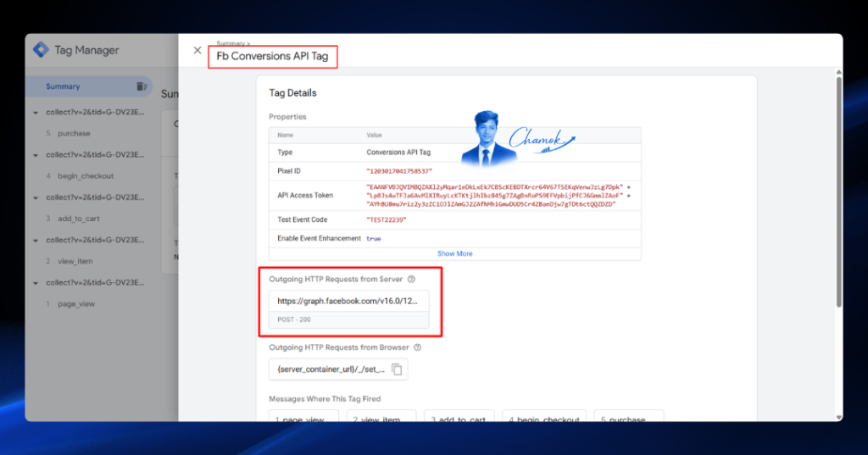Copy the server_container_url request with the copy icon
The image size is (868, 455).
coord(397,369)
